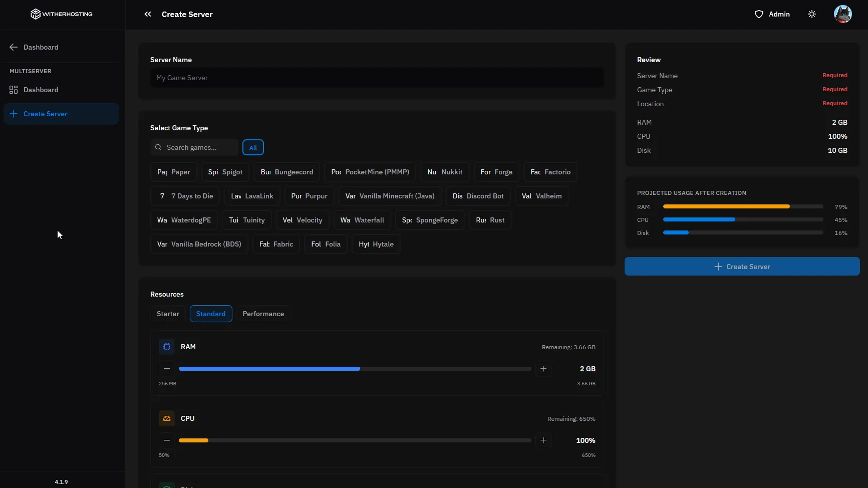Image resolution: width=868 pixels, height=488 pixels.
Task: Choose LavaLink game type
Action: (x=252, y=196)
